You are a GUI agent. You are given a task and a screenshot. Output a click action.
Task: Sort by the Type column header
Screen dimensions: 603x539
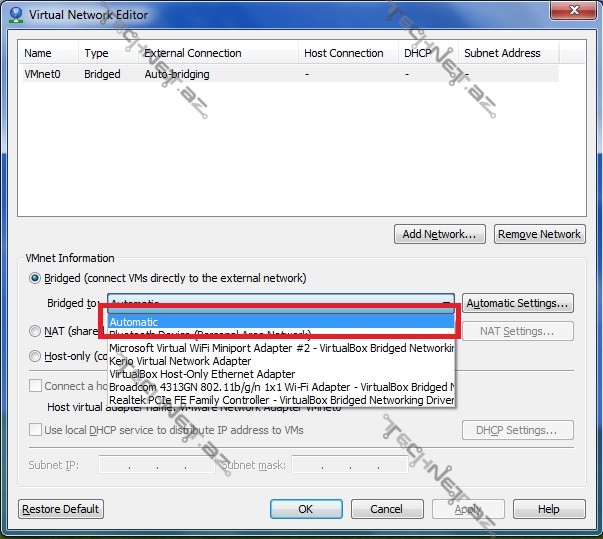coord(108,53)
